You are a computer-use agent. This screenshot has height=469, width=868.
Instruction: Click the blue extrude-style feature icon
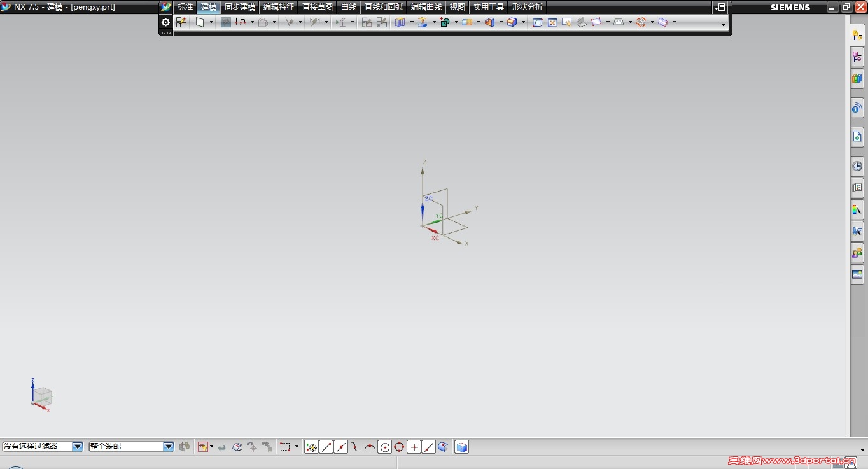point(400,22)
